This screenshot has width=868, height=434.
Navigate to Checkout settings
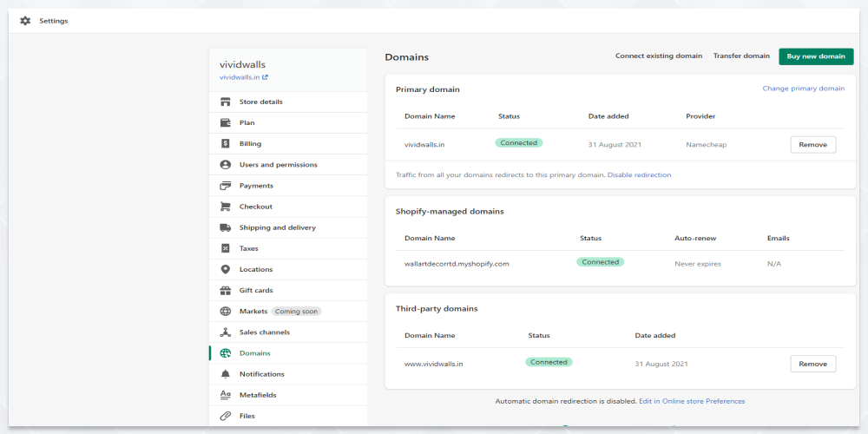(288, 207)
